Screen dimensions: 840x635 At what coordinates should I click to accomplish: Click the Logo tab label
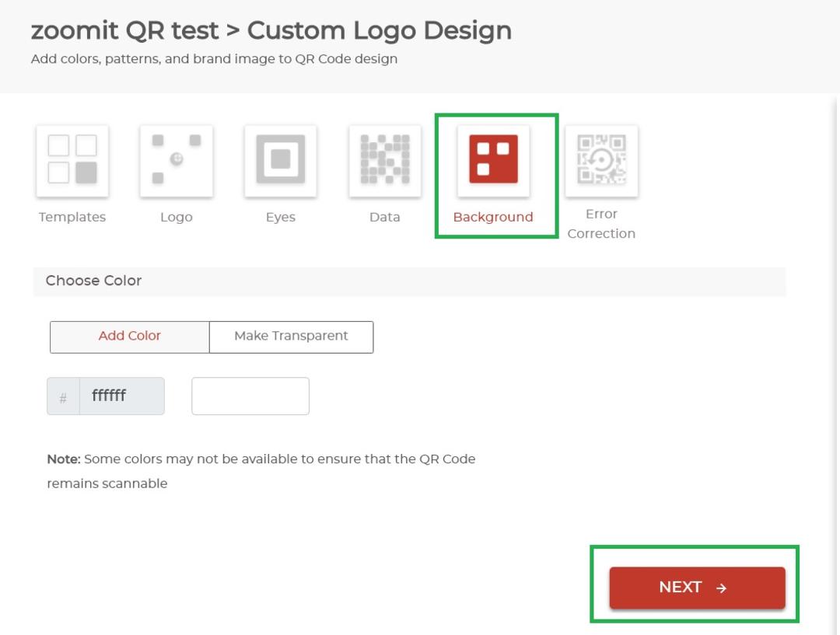point(177,217)
